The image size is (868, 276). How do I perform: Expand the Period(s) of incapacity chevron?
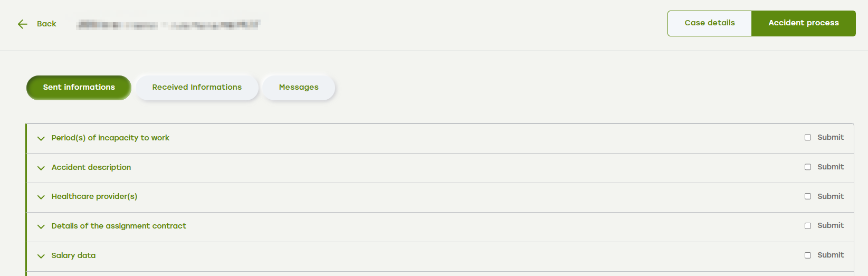(x=41, y=138)
